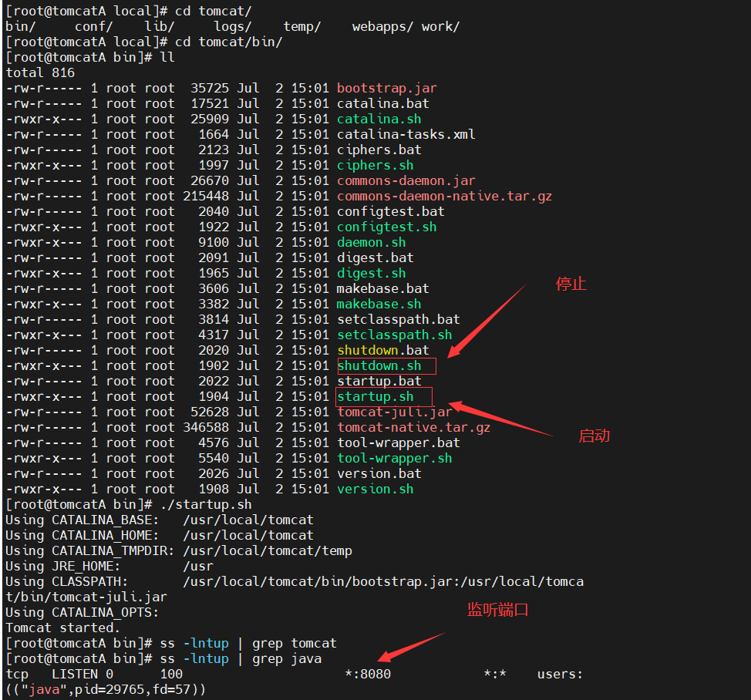Select the file size 346588
Screen dimensions: 751x700
206,427
